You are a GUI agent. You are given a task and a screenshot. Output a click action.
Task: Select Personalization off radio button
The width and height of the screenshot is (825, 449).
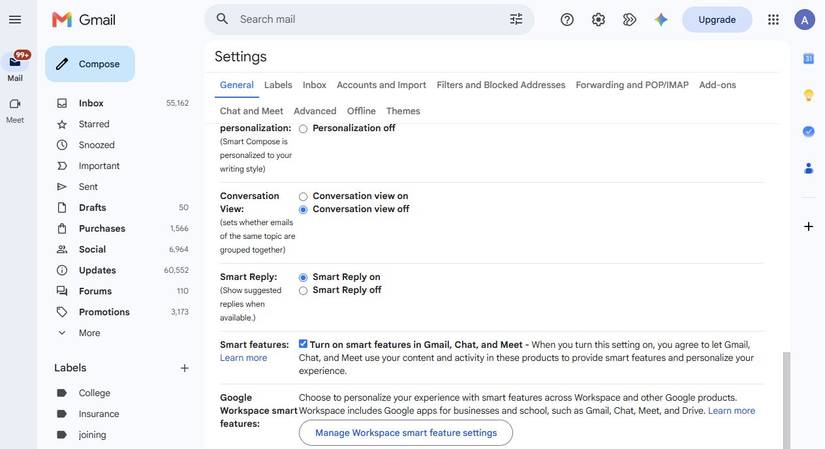303,128
